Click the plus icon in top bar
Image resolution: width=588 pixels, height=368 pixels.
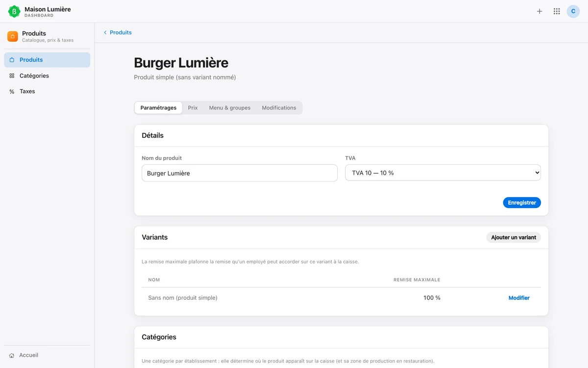pos(539,11)
